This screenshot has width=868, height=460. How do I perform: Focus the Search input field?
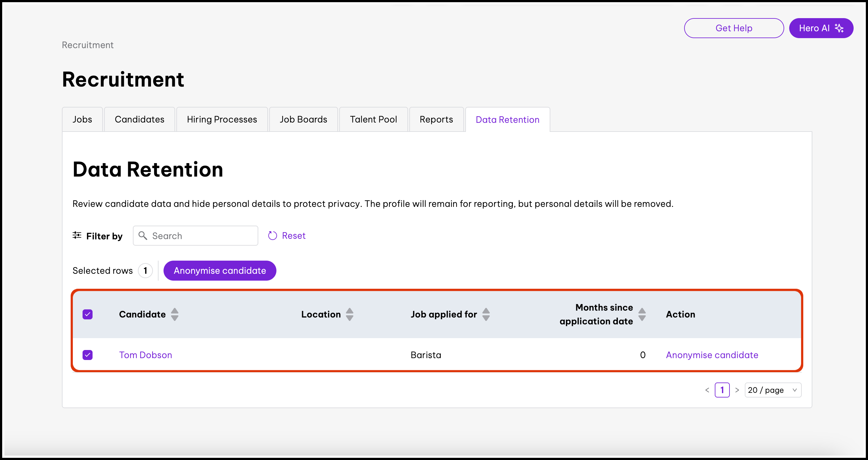[x=202, y=236]
